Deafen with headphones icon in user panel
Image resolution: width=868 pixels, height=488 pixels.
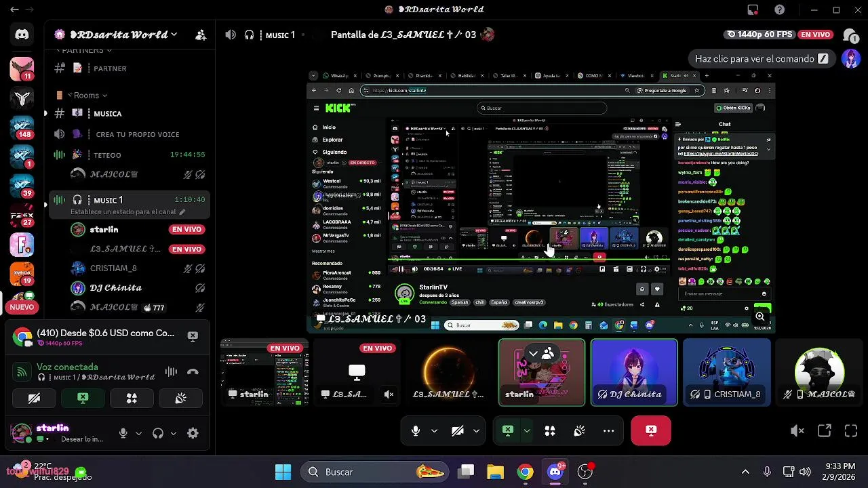[158, 433]
